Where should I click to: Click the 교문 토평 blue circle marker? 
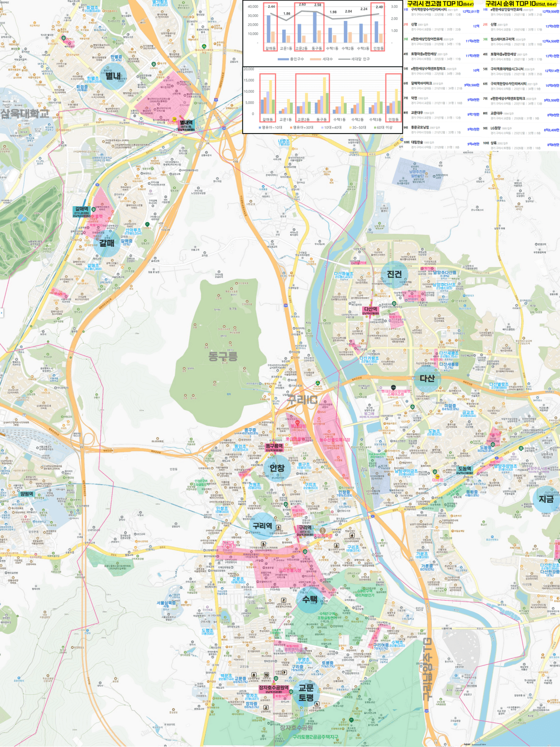[306, 693]
